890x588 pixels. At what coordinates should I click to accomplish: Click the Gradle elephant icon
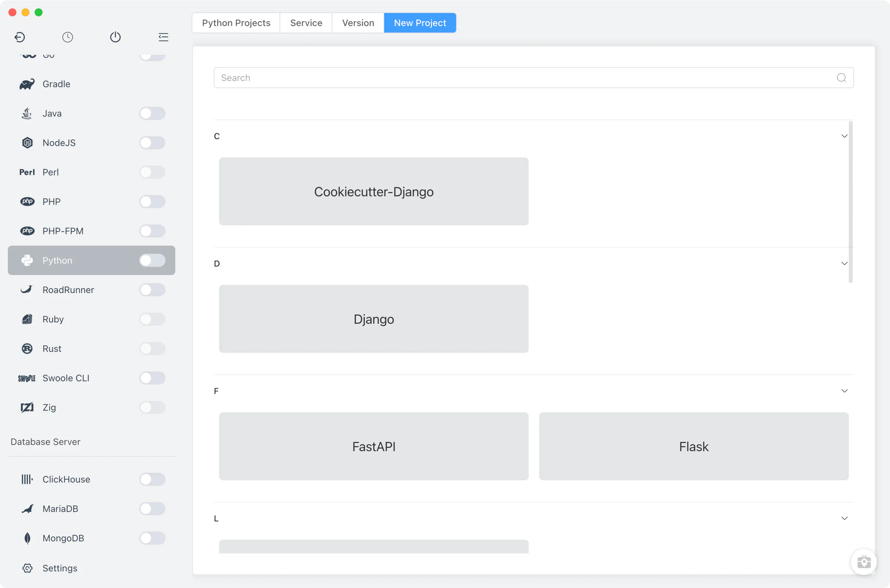pos(27,84)
